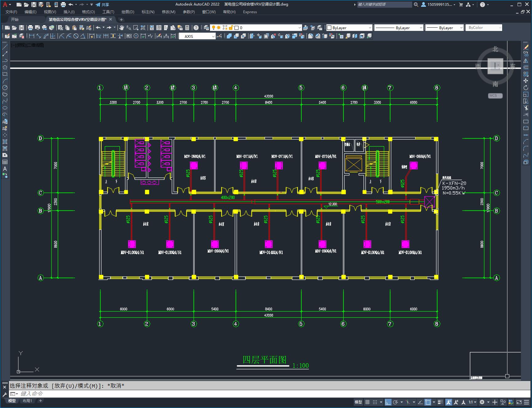Viewport: 532px width, 408px height.
Task: Click the Center Mark dimension icon
Action: 136,36
